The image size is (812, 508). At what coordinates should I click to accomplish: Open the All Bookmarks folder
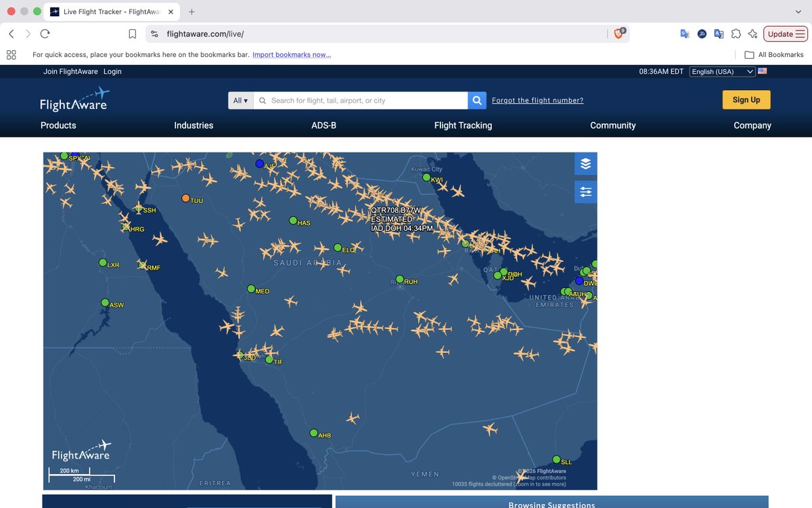(774, 55)
